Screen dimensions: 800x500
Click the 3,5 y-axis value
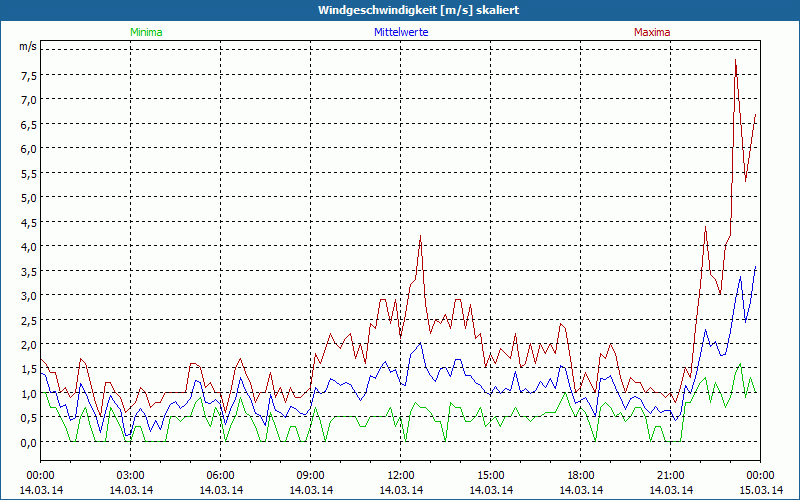click(29, 271)
